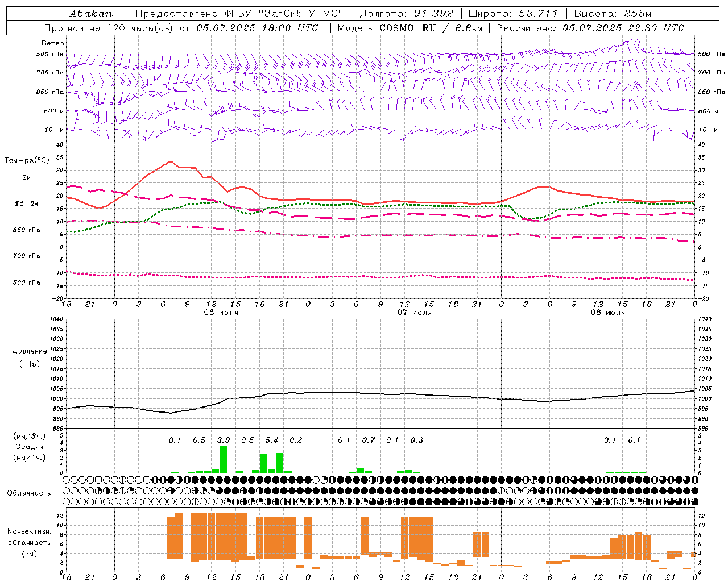The width and height of the screenshot is (728, 582).
Task: Click the 2м temperature legend label
Action: point(27,178)
